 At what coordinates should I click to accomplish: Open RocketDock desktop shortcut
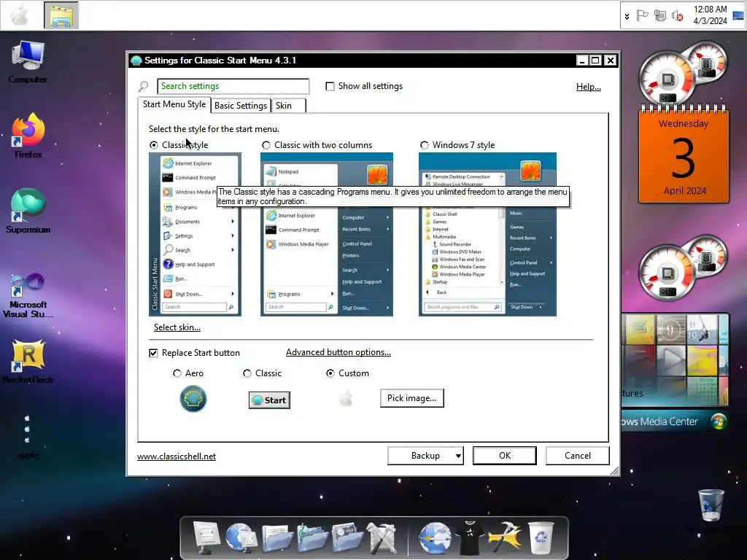click(x=28, y=362)
